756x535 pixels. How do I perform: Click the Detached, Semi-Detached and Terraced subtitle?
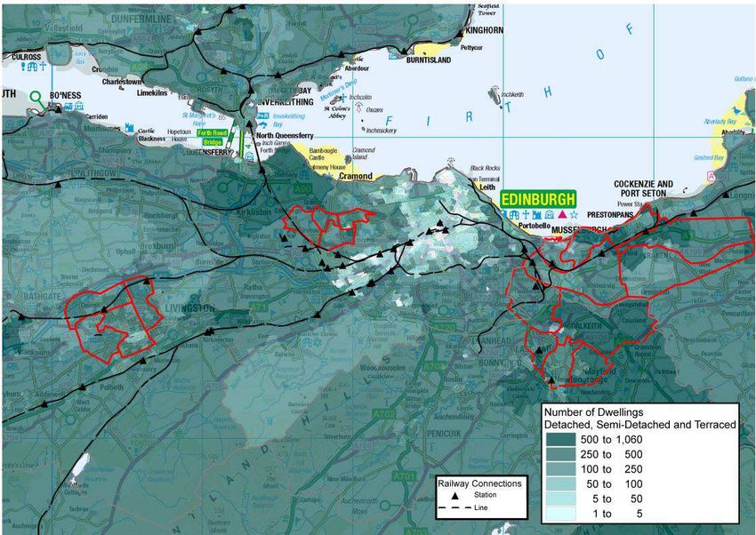point(639,425)
